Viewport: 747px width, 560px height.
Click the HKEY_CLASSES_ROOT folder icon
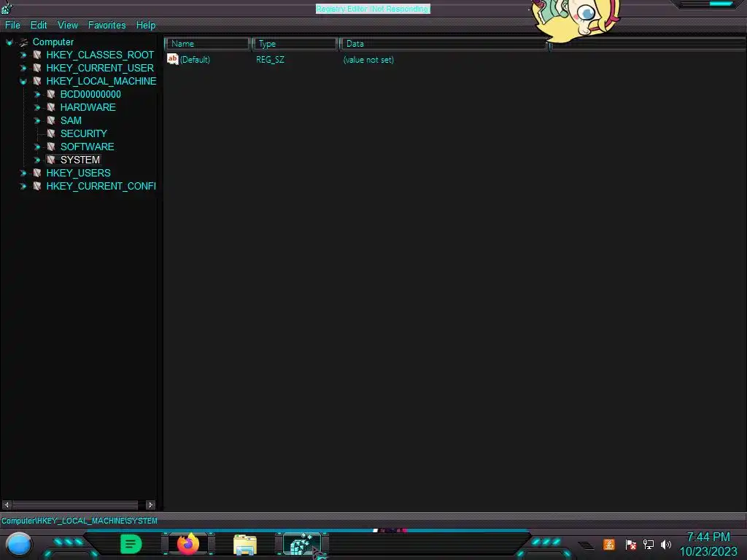37,55
